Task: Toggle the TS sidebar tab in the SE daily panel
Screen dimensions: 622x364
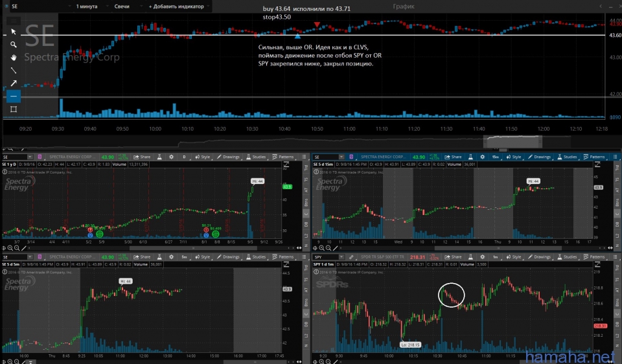Action: pos(306,179)
